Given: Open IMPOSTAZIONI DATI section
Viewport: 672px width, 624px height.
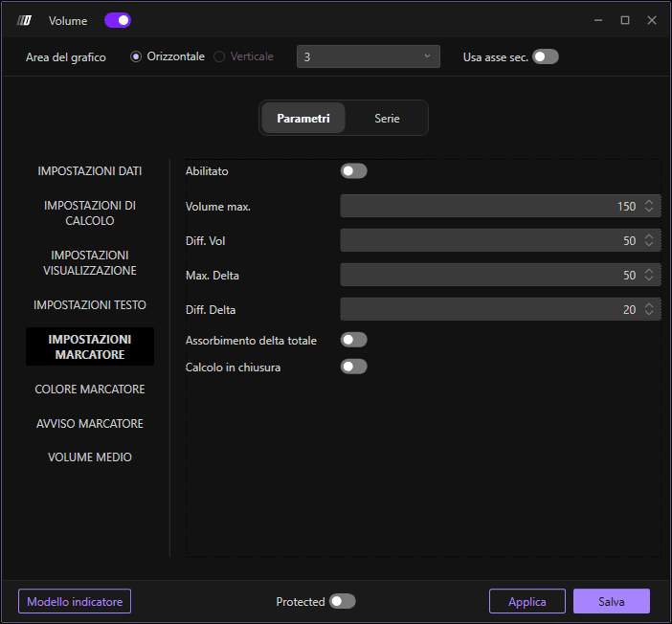Looking at the screenshot, I should click(x=90, y=171).
